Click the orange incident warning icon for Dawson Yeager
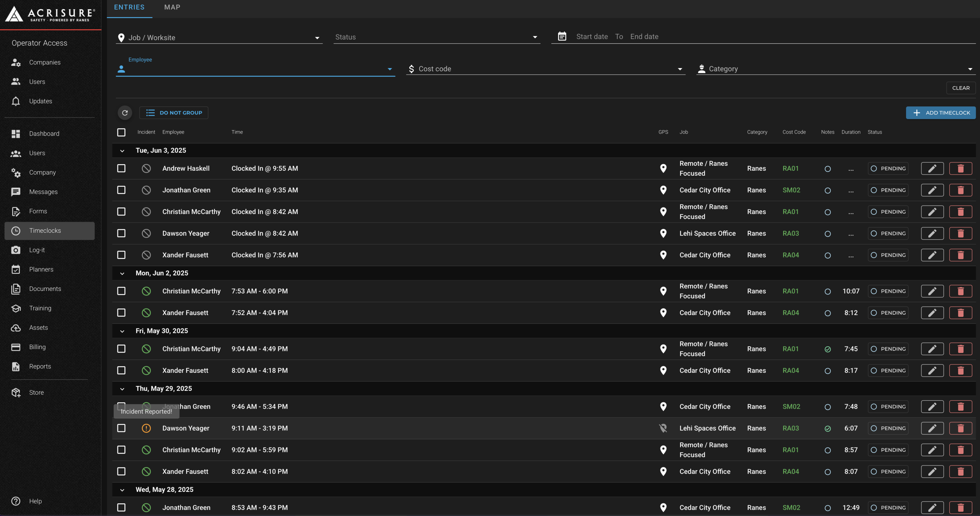 pyautogui.click(x=146, y=428)
